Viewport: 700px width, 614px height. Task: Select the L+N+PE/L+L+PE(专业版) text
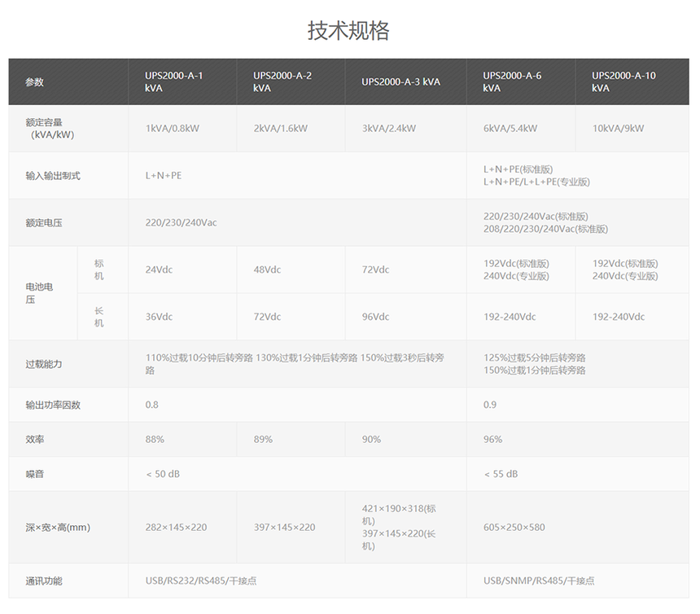tap(536, 182)
